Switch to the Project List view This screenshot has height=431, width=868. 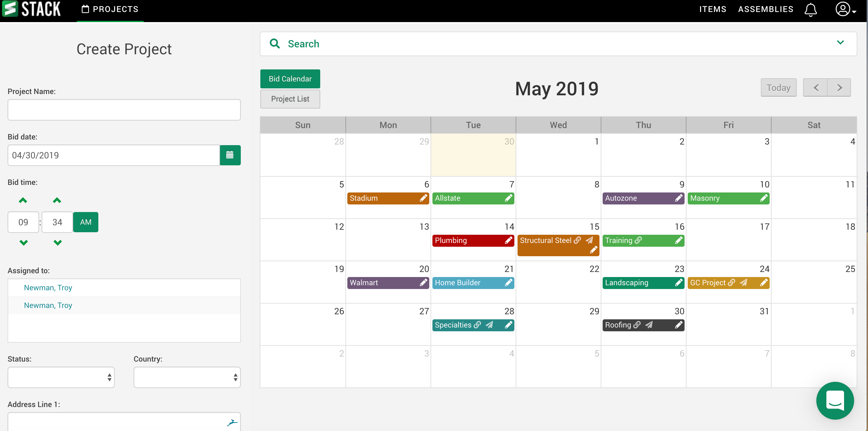coord(290,99)
